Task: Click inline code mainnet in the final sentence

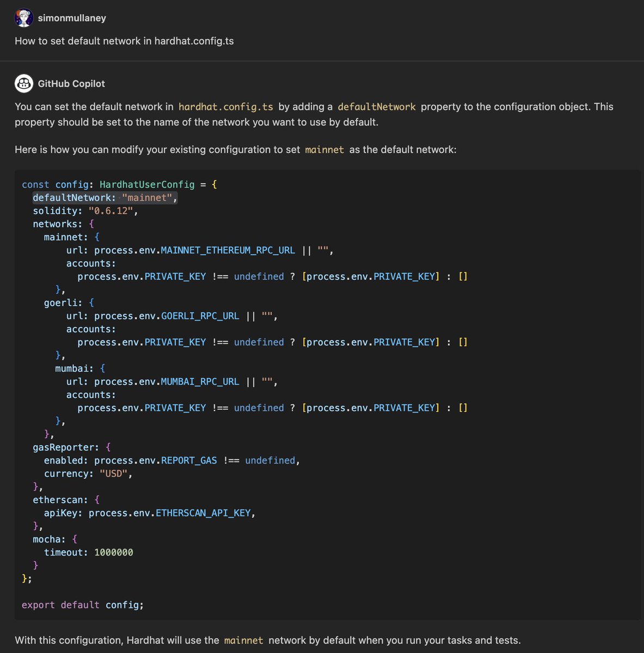Action: (244, 640)
